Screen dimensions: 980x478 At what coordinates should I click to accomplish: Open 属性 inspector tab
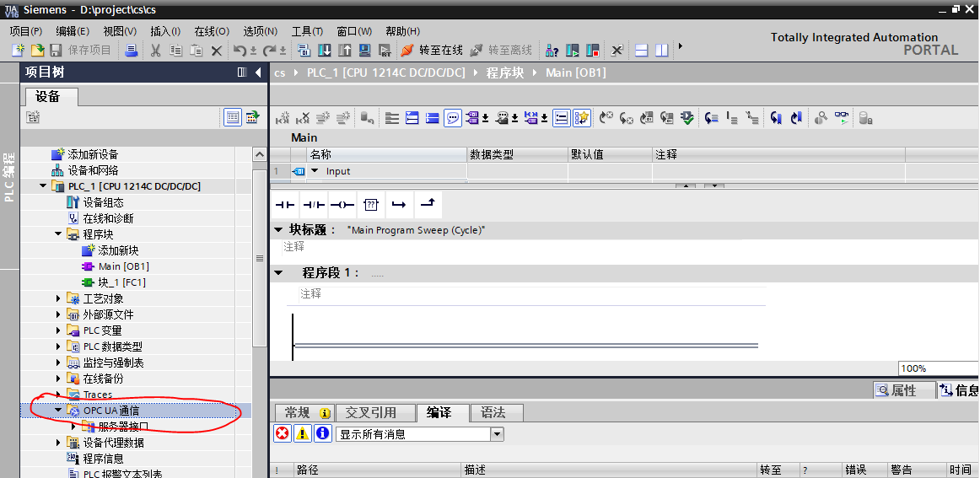904,390
